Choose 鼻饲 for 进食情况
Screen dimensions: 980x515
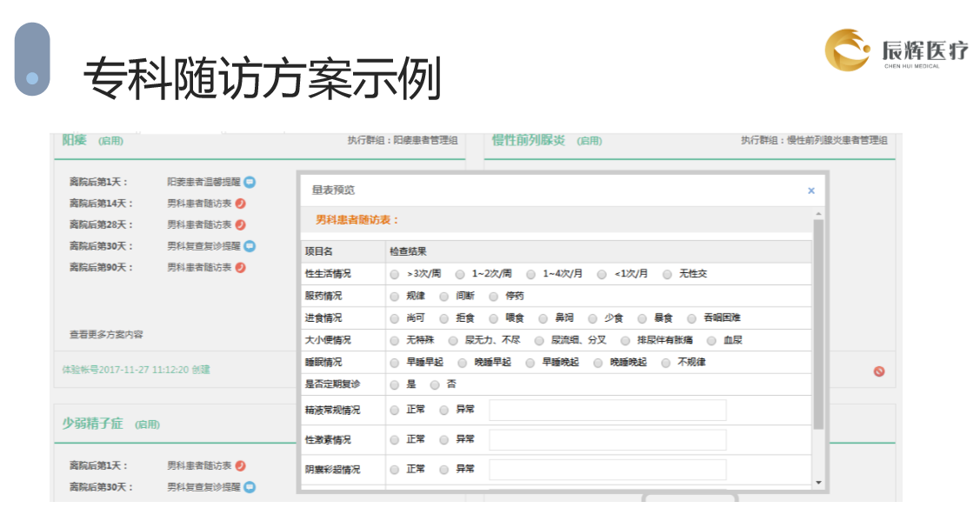click(543, 318)
